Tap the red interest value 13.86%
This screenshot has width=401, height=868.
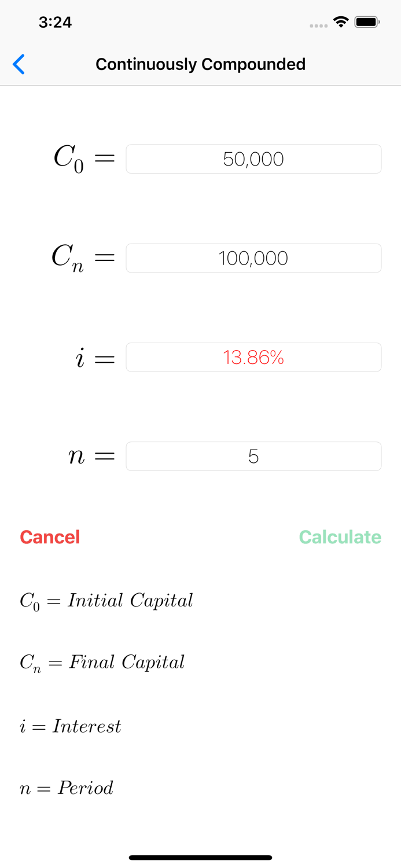tap(253, 357)
